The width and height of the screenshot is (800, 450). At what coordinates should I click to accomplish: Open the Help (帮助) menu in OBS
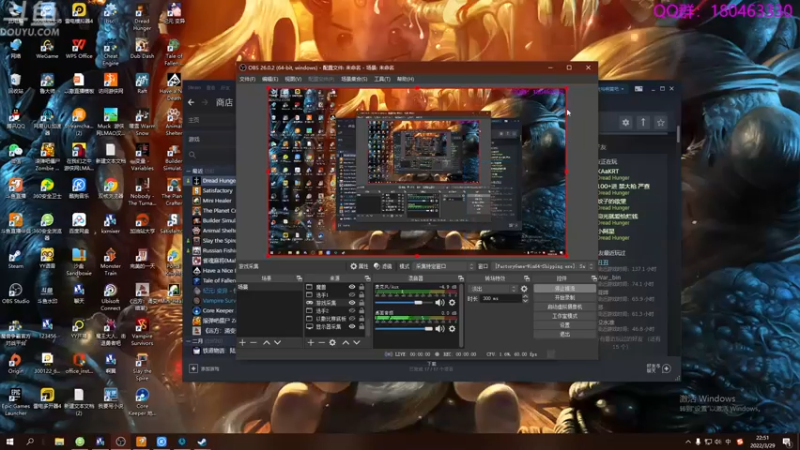pos(405,79)
